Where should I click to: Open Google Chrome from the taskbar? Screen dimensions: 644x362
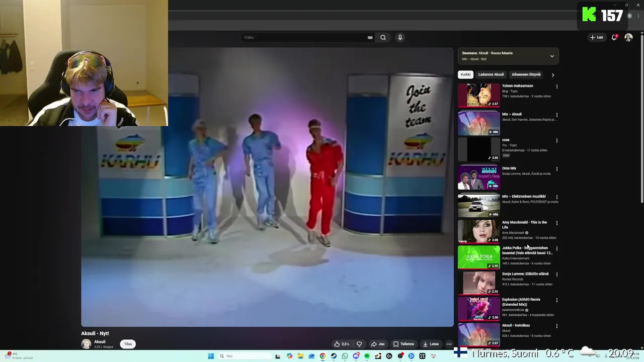pos(323,356)
